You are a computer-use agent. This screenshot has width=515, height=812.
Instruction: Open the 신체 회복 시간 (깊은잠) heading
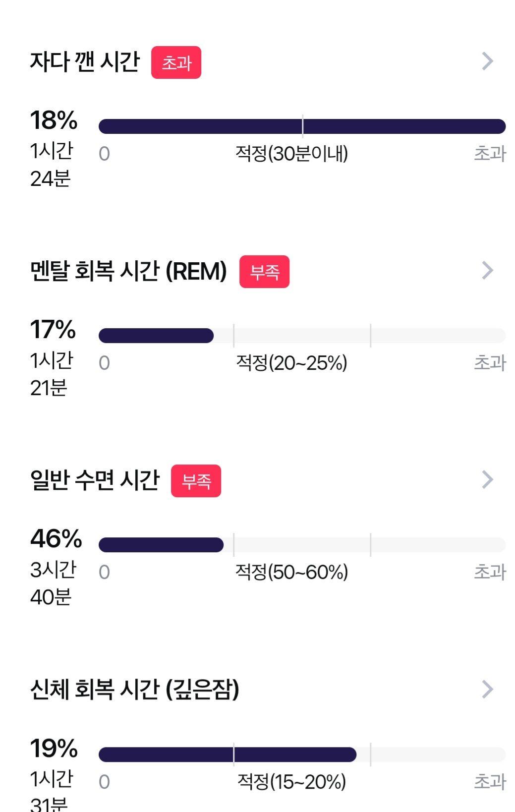[135, 690]
